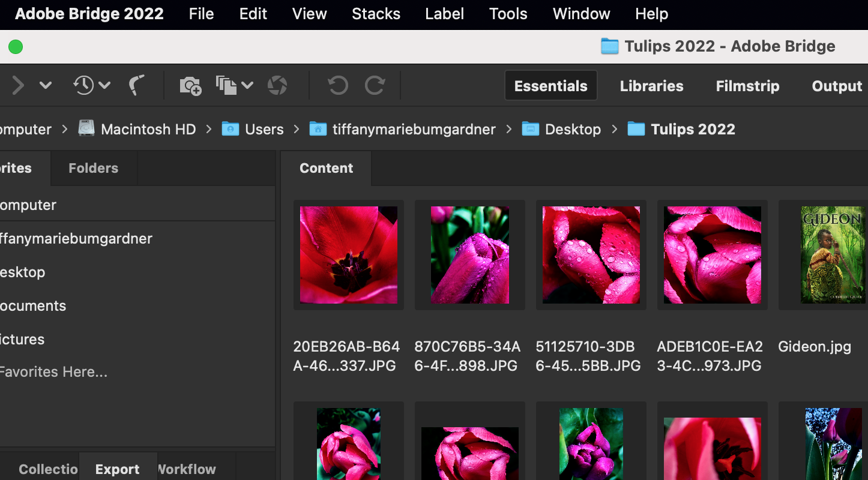Open the Label menu
Screen dimensions: 868x480
[x=445, y=14]
